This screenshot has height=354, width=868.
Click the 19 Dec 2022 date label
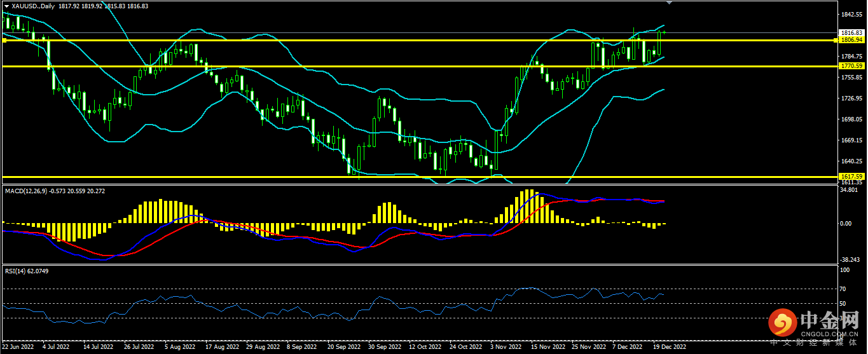point(668,348)
